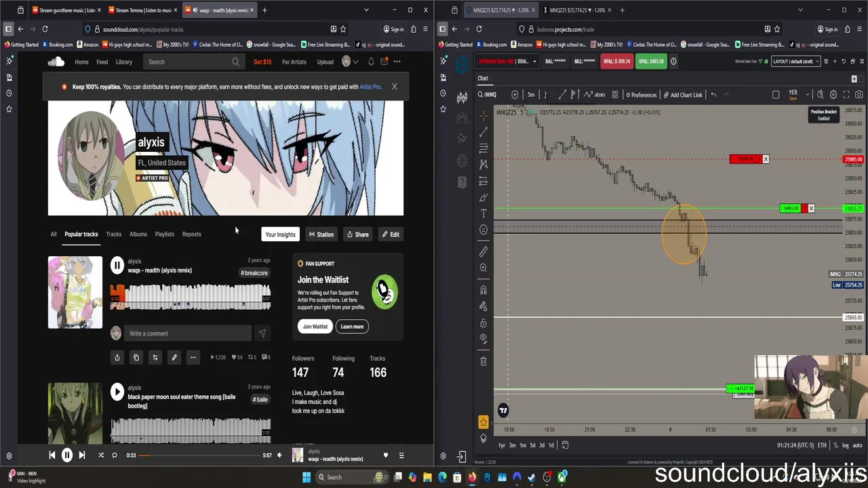The height and width of the screenshot is (488, 868).
Task: Click the #breakcore tag
Action: coord(255,273)
